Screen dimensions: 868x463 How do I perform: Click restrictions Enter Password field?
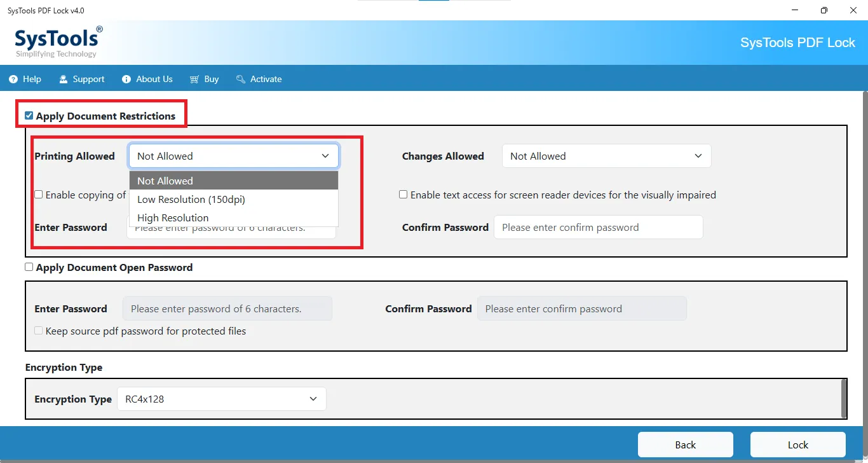[231, 231]
